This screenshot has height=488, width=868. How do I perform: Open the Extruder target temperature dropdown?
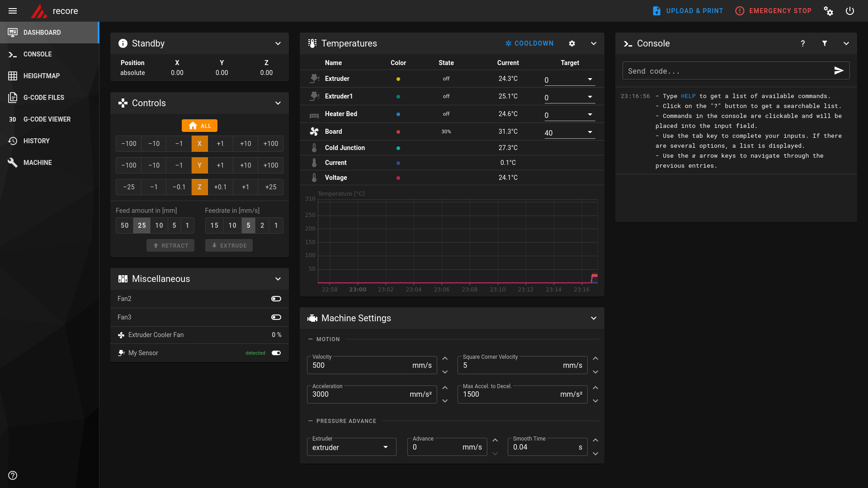tap(590, 80)
